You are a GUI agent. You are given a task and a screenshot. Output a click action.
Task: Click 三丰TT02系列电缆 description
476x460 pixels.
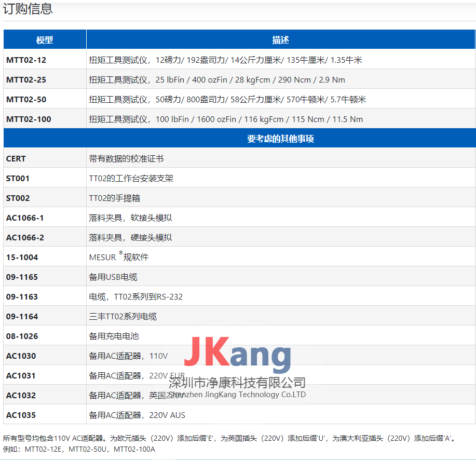[123, 316]
